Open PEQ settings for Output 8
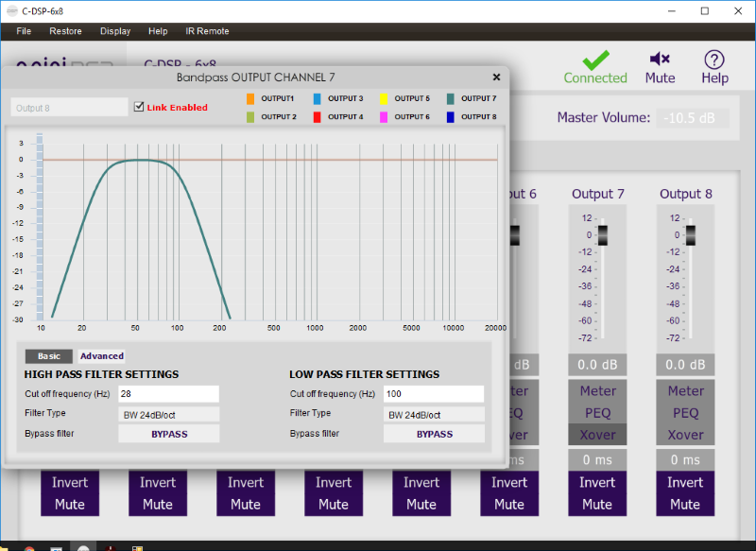This screenshot has height=551, width=756. 685,413
